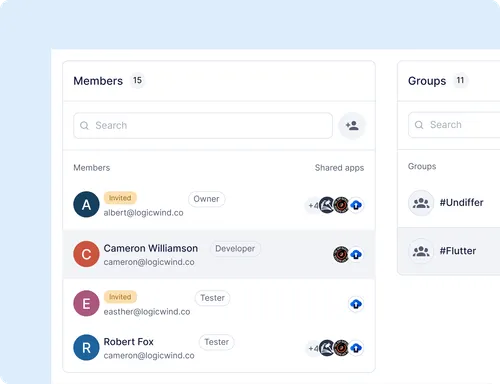The width and height of the screenshot is (500, 384).
Task: Click cameron@logicwind.co under Cameron Williamson
Action: (x=149, y=262)
